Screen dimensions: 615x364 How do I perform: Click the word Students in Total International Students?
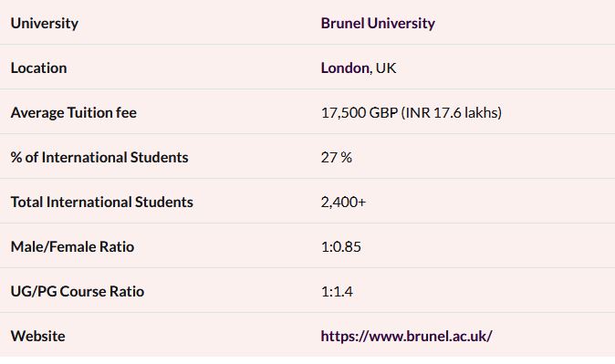point(164,202)
